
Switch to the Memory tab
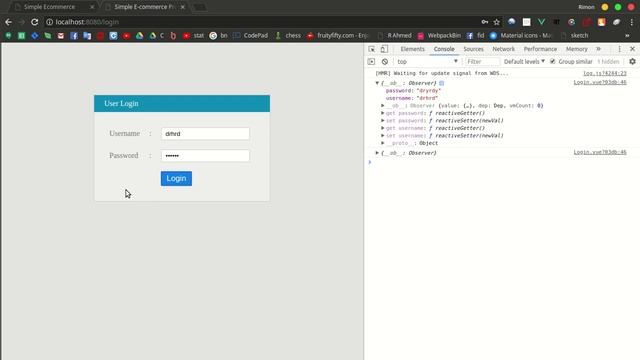click(576, 49)
